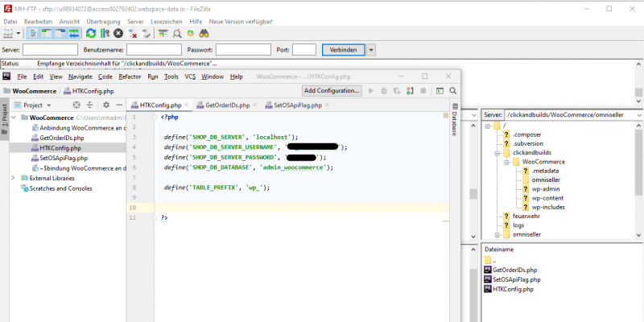
Task: Click FileZilla refresh file list icon
Action: [x=90, y=33]
